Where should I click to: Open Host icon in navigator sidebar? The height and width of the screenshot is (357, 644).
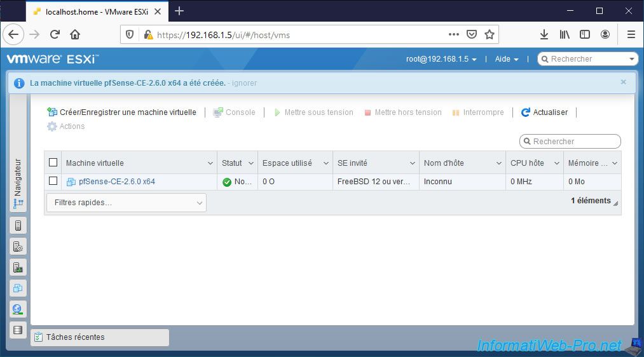[x=18, y=226]
